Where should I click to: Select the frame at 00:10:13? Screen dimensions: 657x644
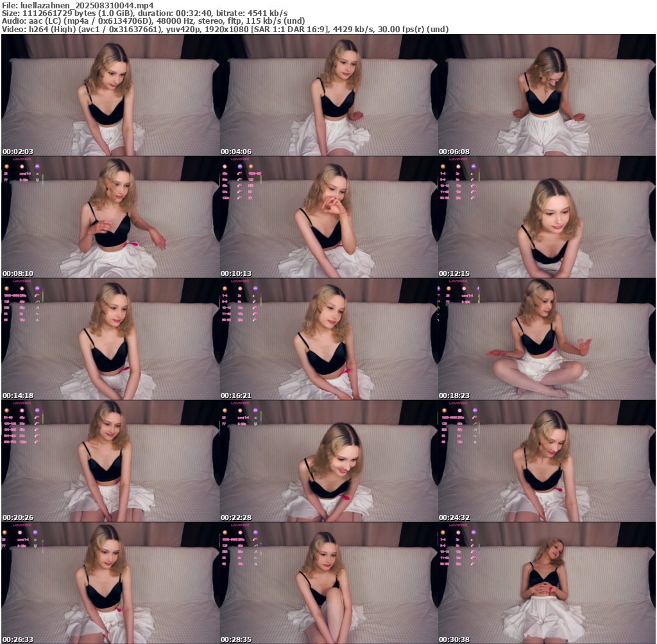click(x=328, y=217)
